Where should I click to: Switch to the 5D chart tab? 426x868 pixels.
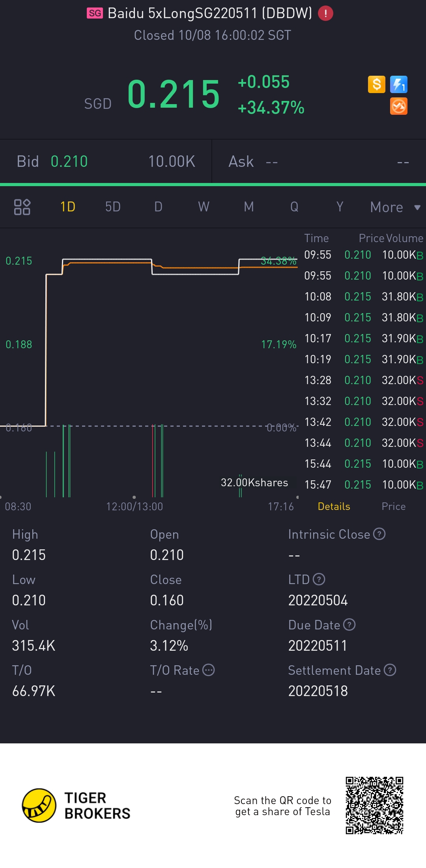[x=113, y=207]
